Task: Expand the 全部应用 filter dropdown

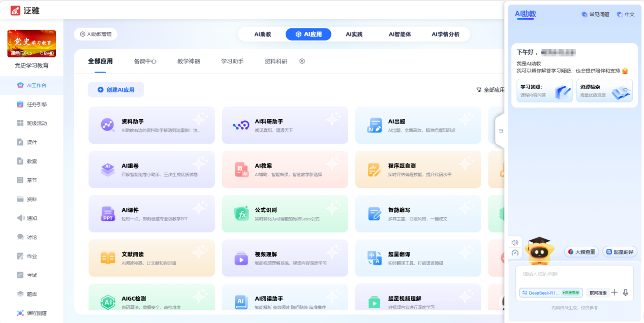Action: 490,90
